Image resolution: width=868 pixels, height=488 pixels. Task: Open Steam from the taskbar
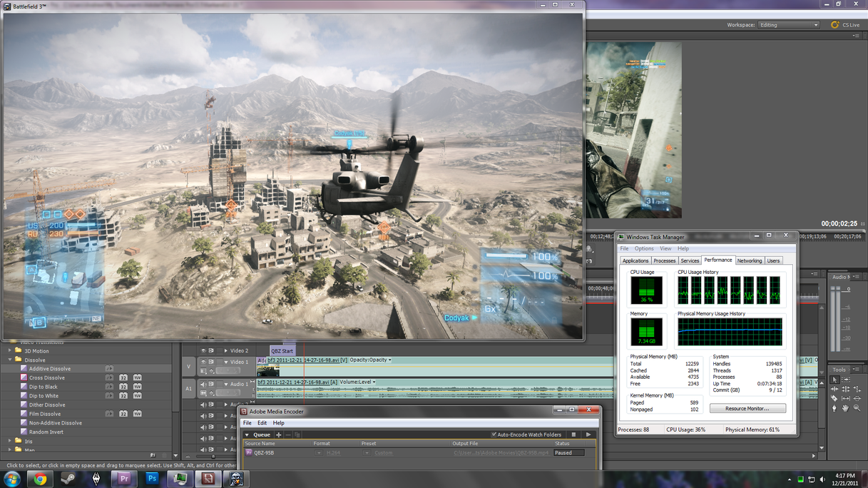point(68,479)
